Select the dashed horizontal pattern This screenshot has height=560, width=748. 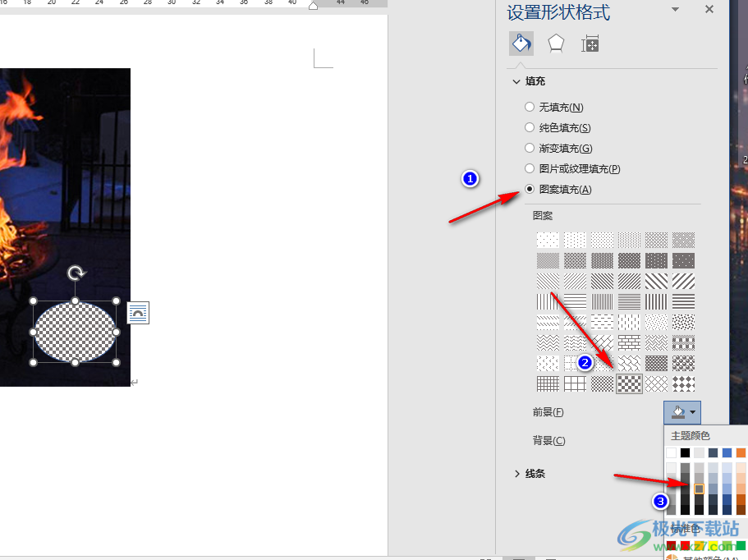(x=602, y=322)
